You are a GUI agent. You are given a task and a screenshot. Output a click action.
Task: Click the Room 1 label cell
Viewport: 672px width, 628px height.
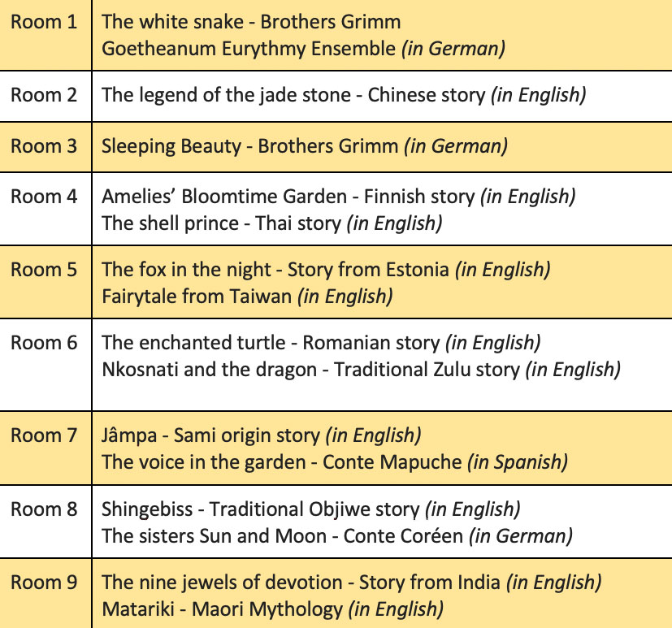point(44,22)
